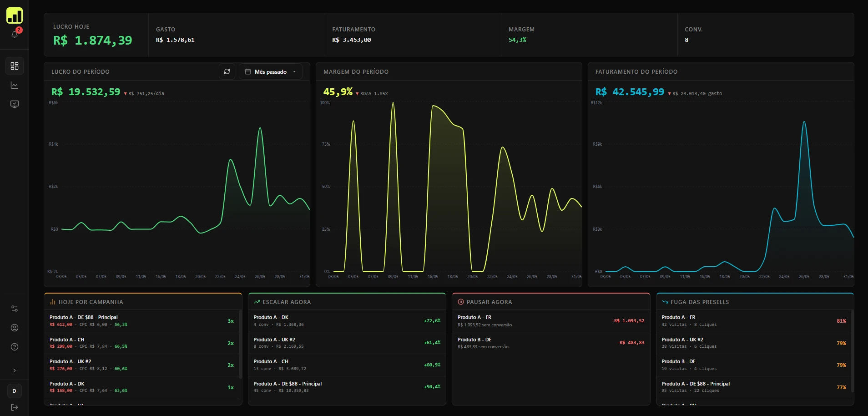Open the Mês passado period dropdown
Image resolution: width=868 pixels, height=416 pixels.
tap(271, 71)
